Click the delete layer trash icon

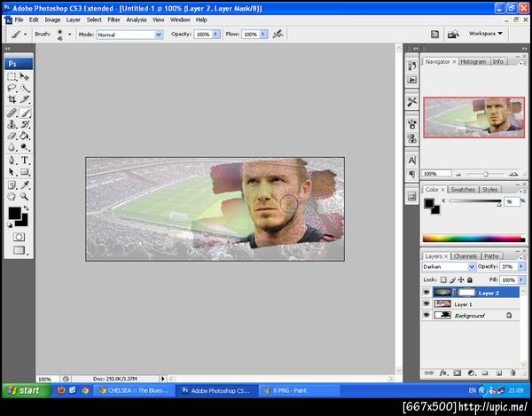512,373
